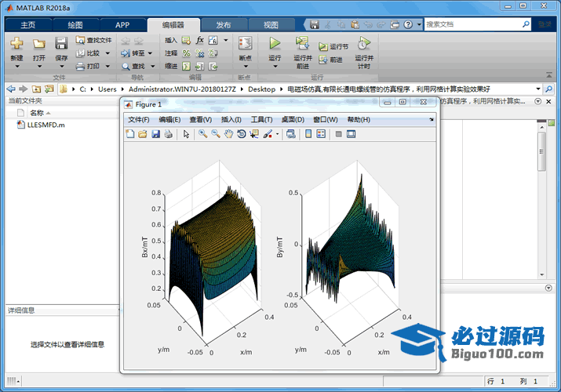Enable the Rotate 3D tool
Screen dimensions: 561x392
click(242, 134)
